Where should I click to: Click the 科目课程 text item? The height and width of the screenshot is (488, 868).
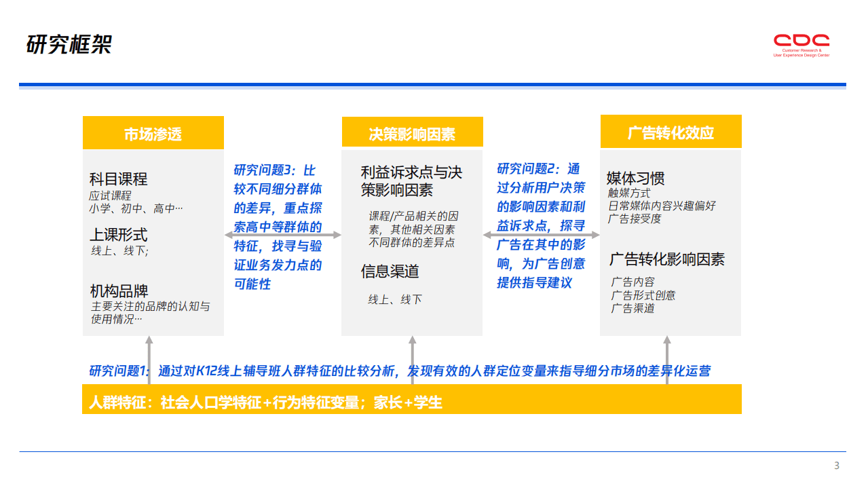[x=119, y=179]
